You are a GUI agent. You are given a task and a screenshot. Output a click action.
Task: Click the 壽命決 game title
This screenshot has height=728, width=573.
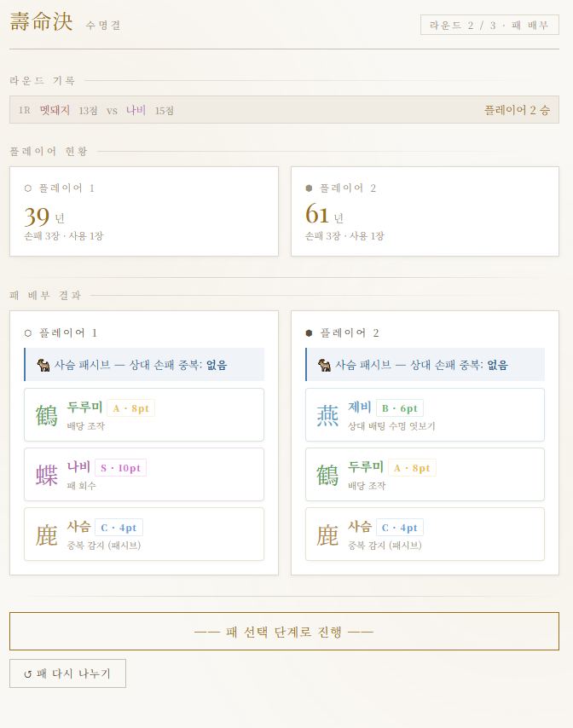point(41,22)
